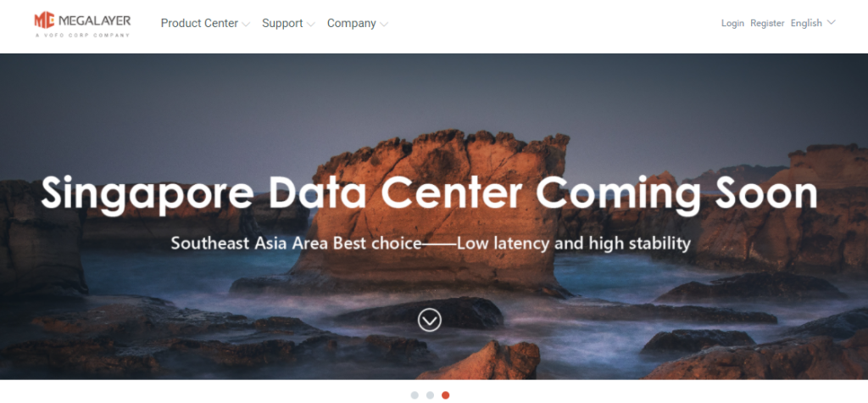Open the Product Center menu

click(199, 23)
